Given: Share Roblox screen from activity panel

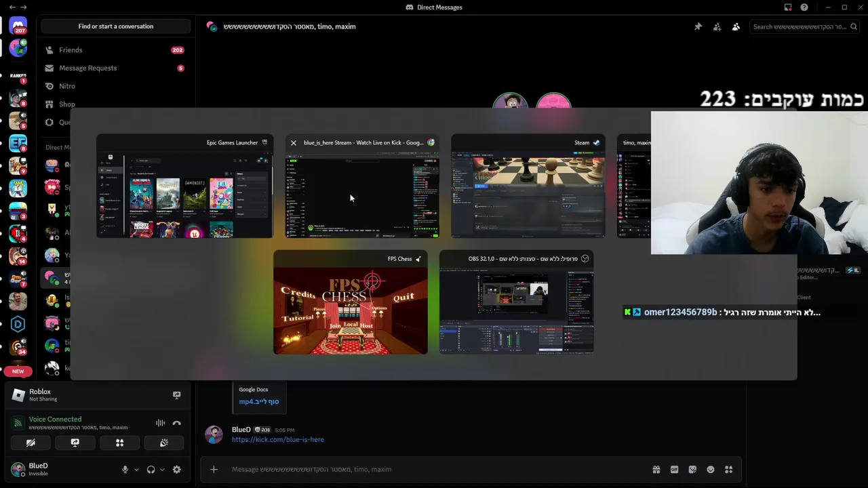Looking at the screenshot, I should coord(177,395).
